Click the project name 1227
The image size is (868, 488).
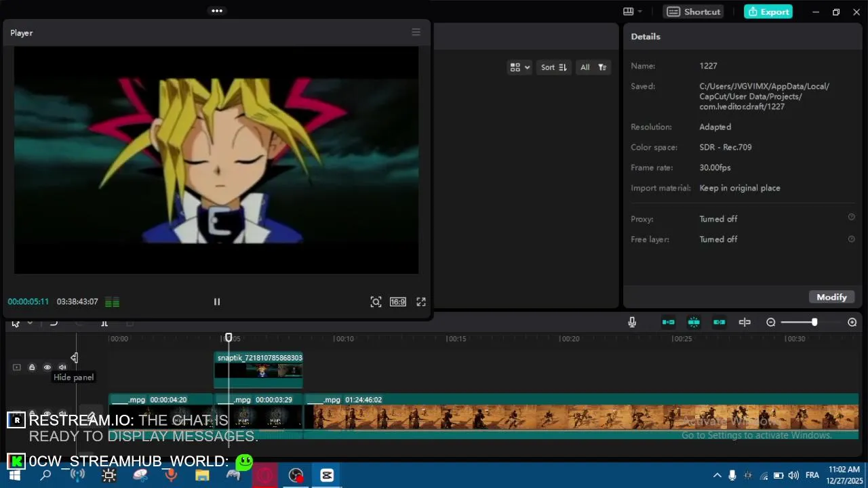coord(708,66)
